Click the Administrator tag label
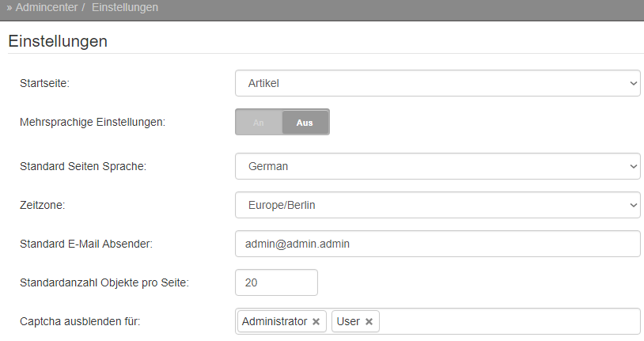 coord(275,321)
